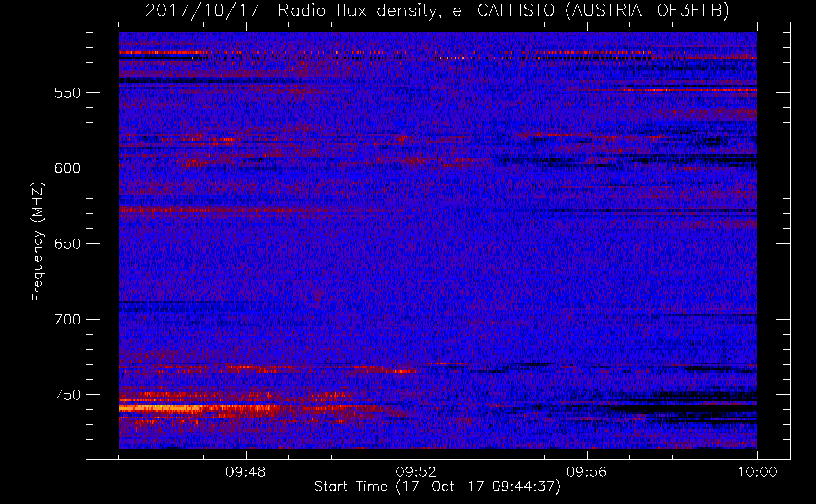Select the Start Time axis caption
The width and height of the screenshot is (816, 504).
click(437, 487)
